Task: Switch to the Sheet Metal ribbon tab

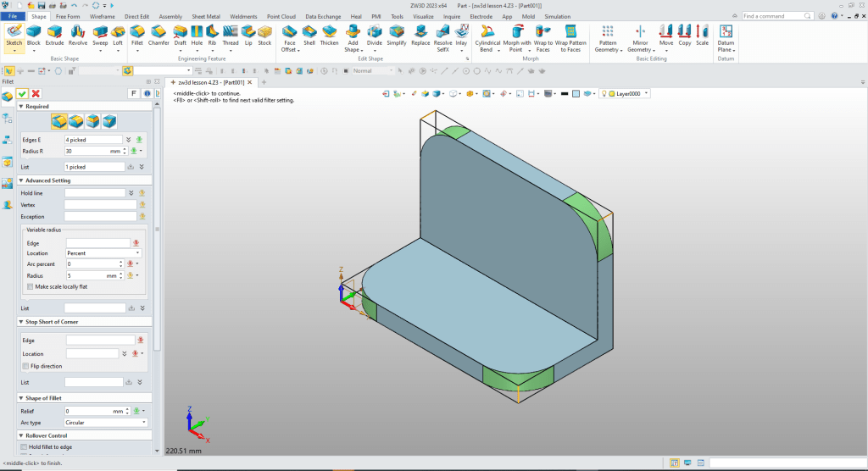Action: click(x=205, y=16)
